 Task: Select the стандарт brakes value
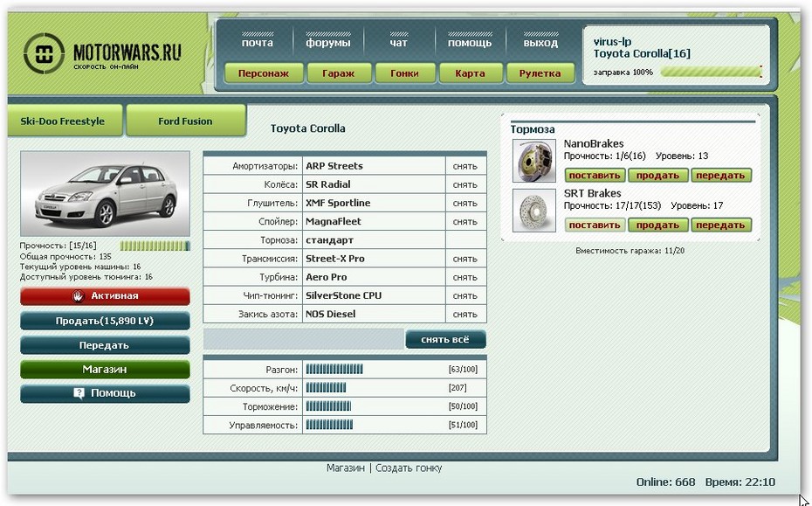click(329, 240)
